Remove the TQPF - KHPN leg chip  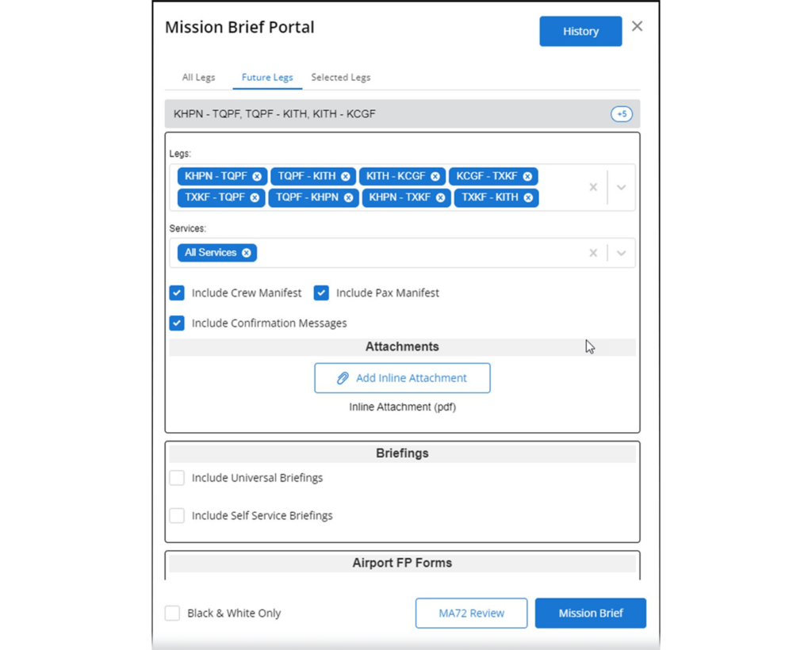[x=348, y=197]
